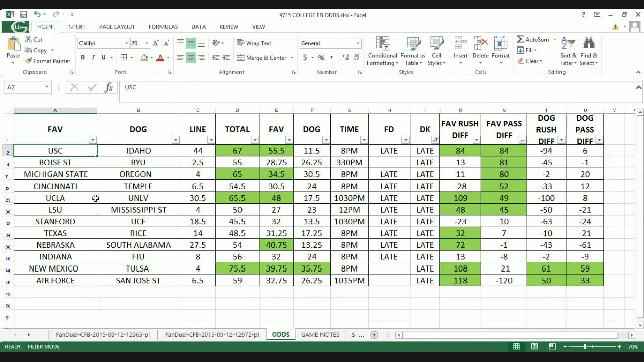Add a new sheet with plus icon

click(x=374, y=335)
